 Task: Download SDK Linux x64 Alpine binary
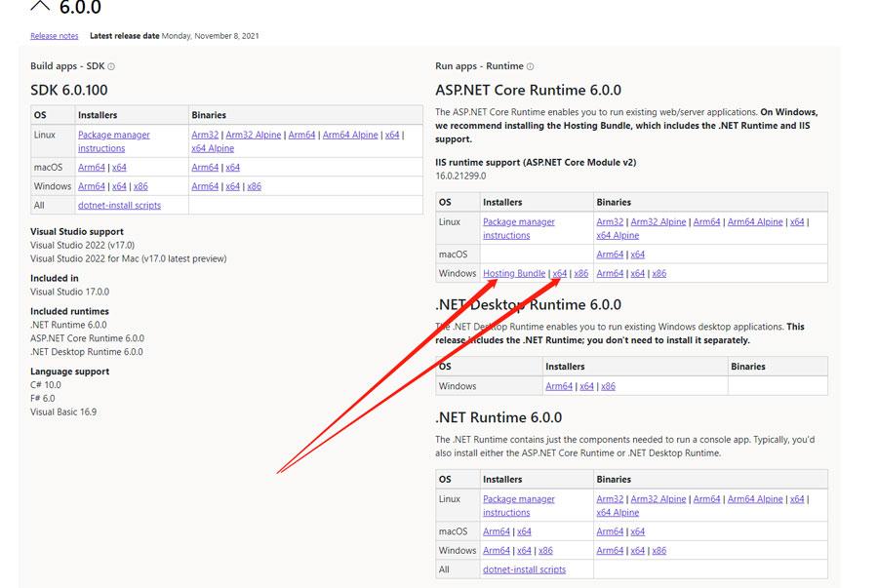213,148
